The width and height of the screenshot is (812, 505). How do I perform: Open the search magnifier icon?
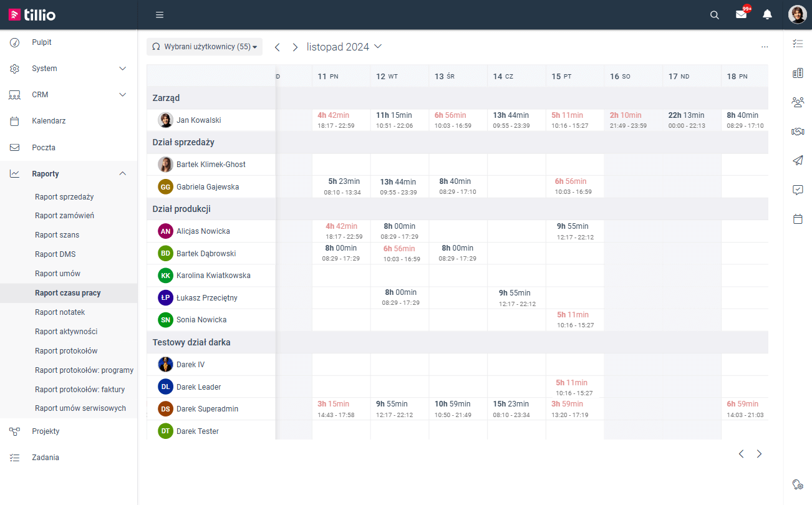pyautogui.click(x=715, y=15)
